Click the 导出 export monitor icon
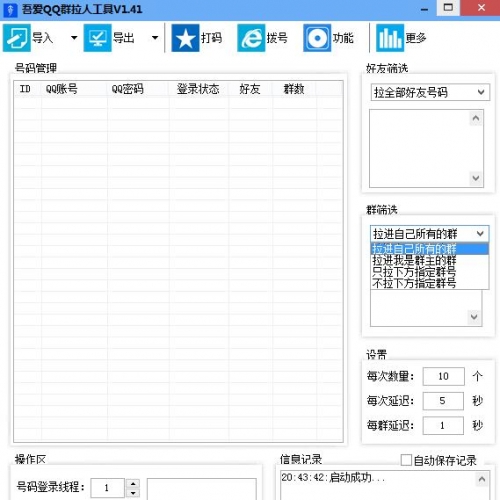This screenshot has width=500, height=500. point(97,38)
